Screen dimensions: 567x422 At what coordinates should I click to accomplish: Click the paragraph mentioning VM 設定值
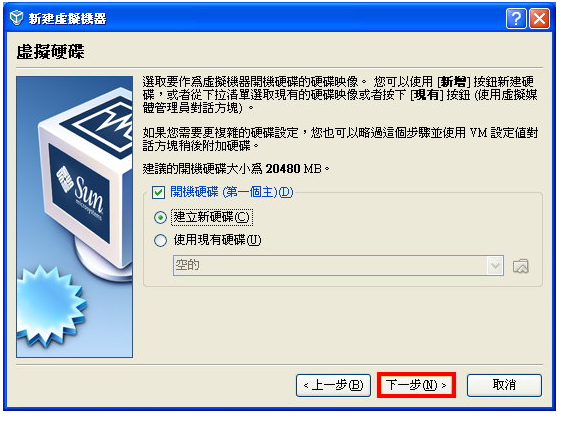point(340,139)
